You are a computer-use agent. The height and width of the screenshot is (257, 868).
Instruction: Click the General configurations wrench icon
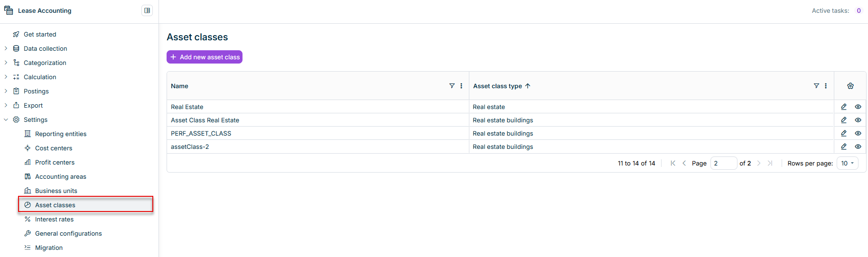click(28, 233)
